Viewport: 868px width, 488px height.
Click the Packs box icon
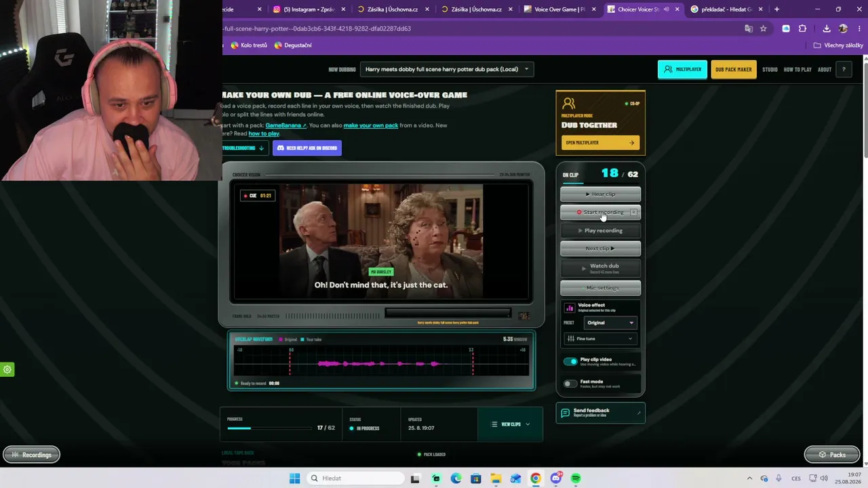click(x=822, y=455)
